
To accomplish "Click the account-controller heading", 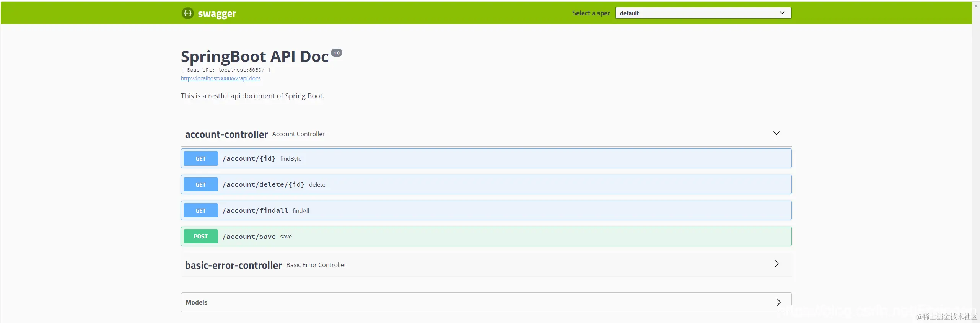I will tap(226, 134).
